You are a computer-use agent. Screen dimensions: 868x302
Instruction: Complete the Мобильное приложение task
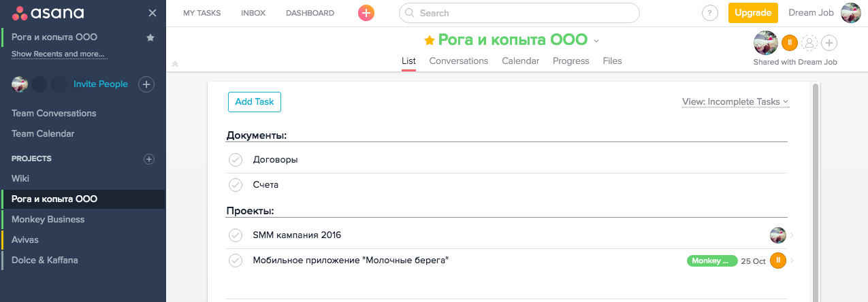tap(236, 261)
